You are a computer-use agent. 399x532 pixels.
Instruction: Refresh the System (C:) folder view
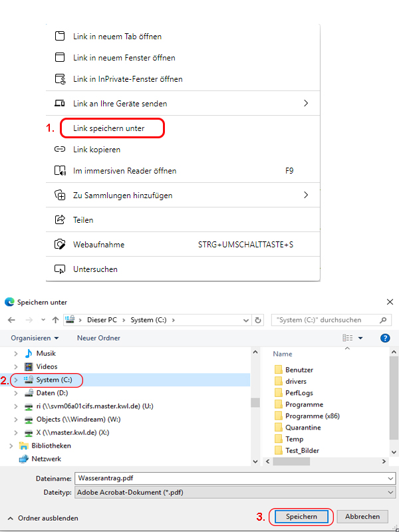(258, 320)
